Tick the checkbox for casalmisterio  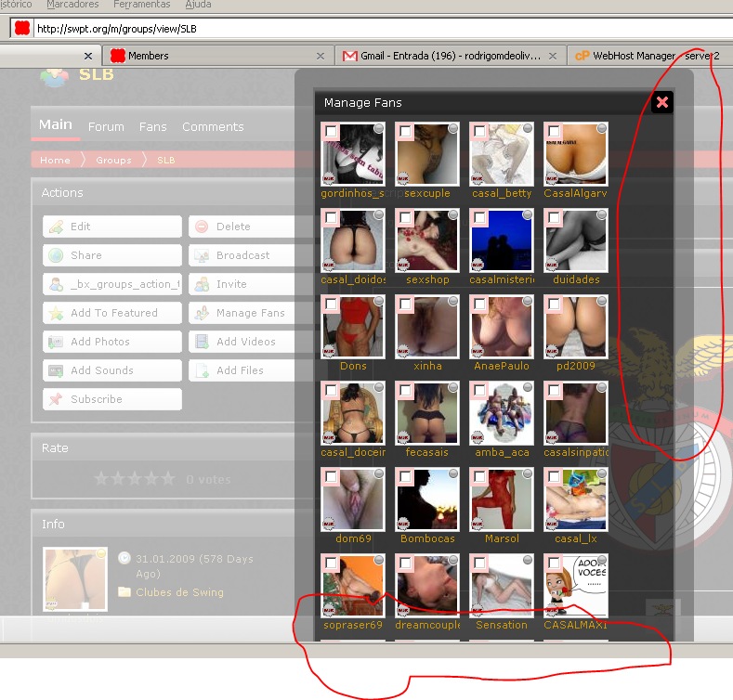pyautogui.click(x=479, y=217)
